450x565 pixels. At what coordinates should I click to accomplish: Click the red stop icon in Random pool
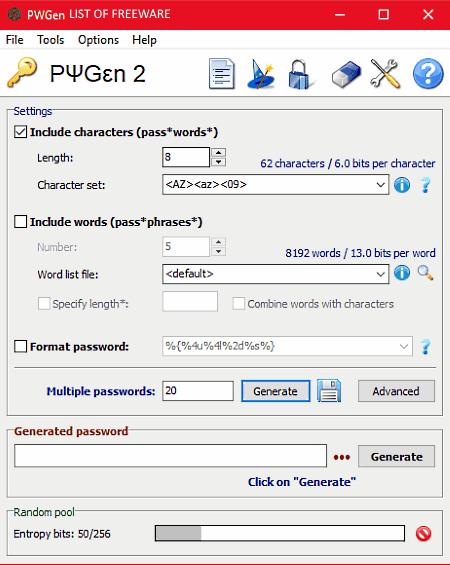pos(423,534)
